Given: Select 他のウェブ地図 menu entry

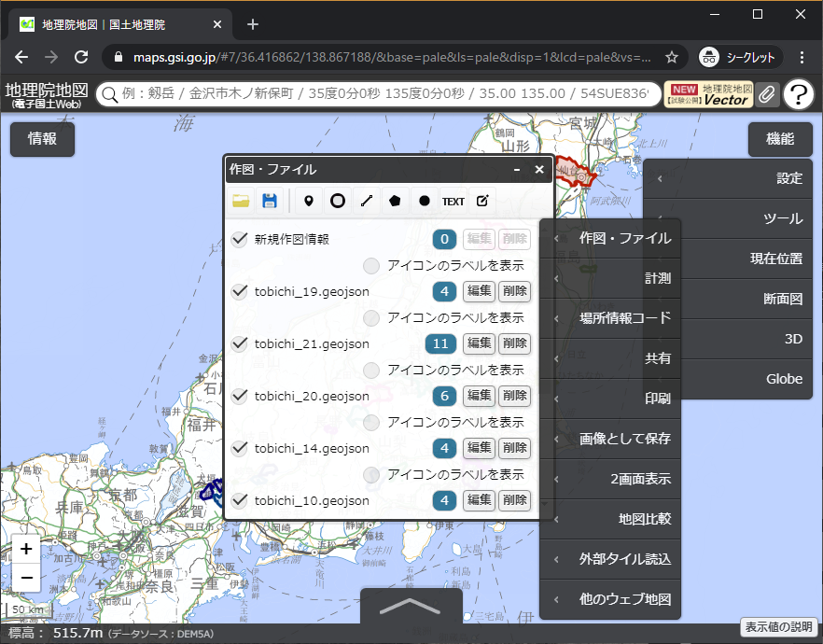Looking at the screenshot, I should [610, 599].
